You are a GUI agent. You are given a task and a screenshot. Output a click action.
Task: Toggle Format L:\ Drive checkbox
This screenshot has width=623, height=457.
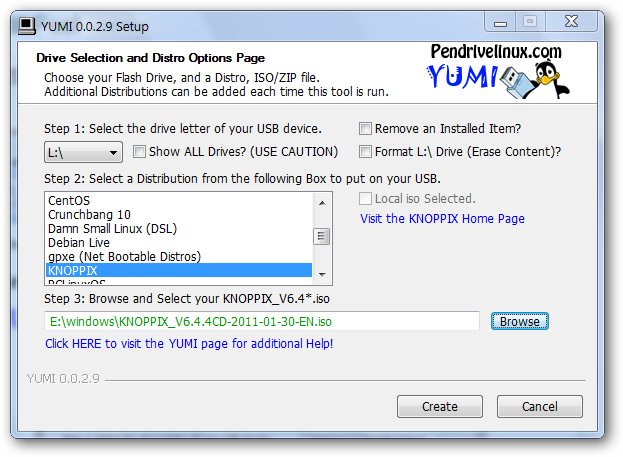[x=365, y=151]
